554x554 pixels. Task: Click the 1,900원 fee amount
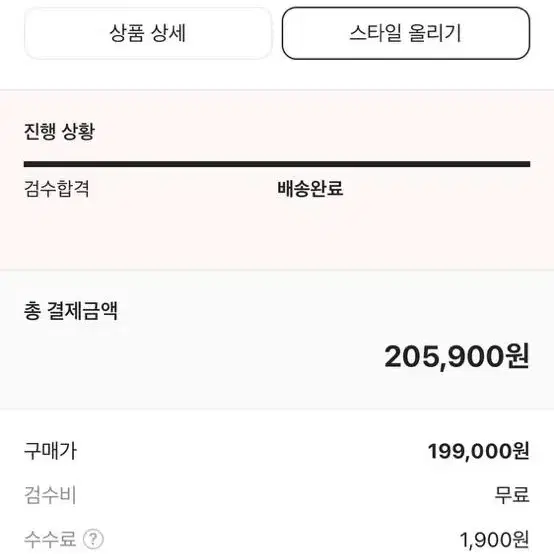click(495, 540)
